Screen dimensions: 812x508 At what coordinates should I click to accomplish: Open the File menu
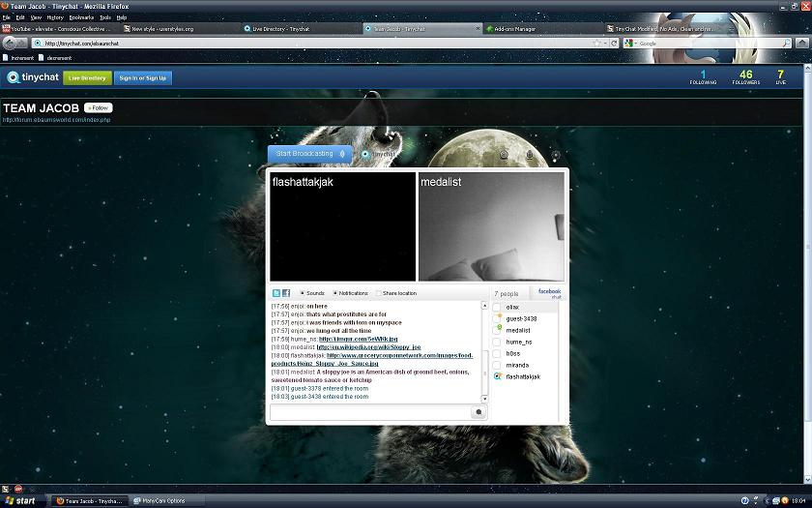point(6,17)
